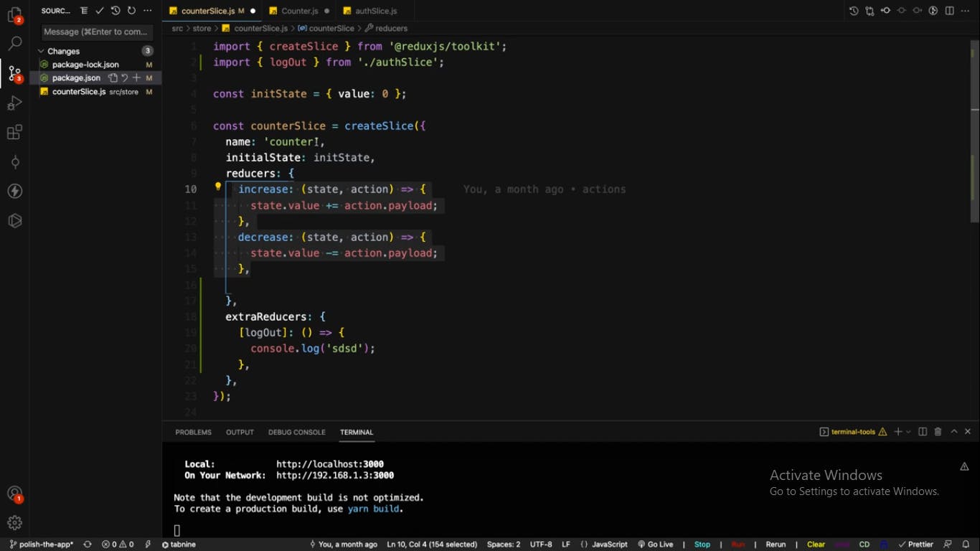Select the Terminal panel tab
This screenshot has height=551, width=980.
click(357, 432)
